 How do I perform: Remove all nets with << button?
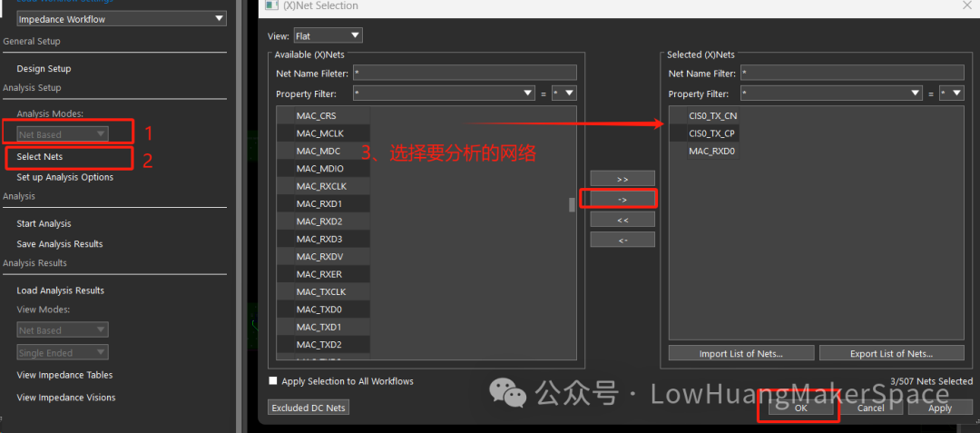pos(622,220)
